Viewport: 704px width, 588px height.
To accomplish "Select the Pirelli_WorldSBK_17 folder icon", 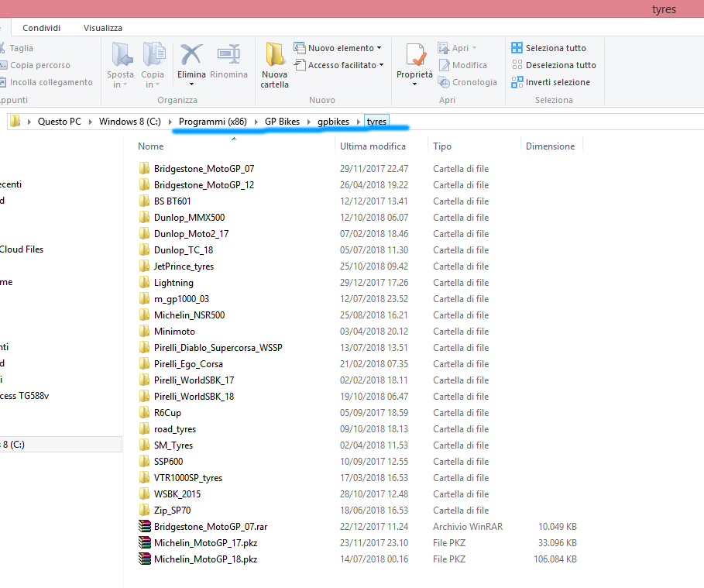I will coord(144,380).
